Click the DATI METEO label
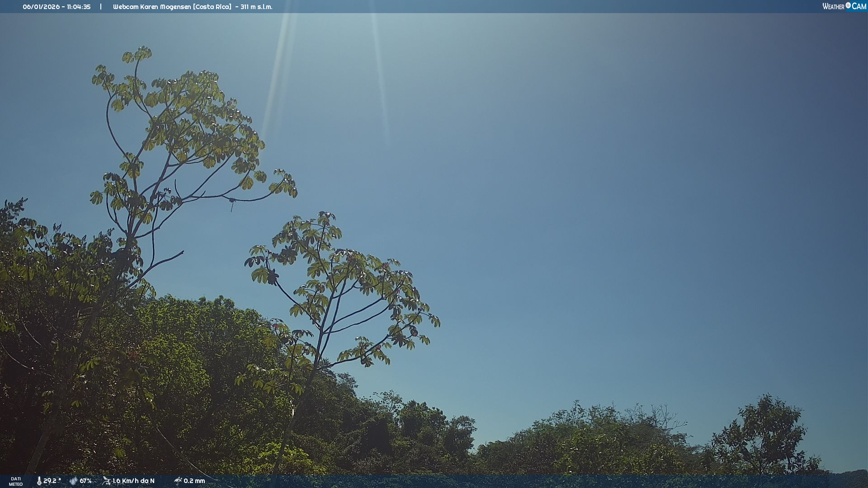The image size is (868, 488). click(x=16, y=481)
